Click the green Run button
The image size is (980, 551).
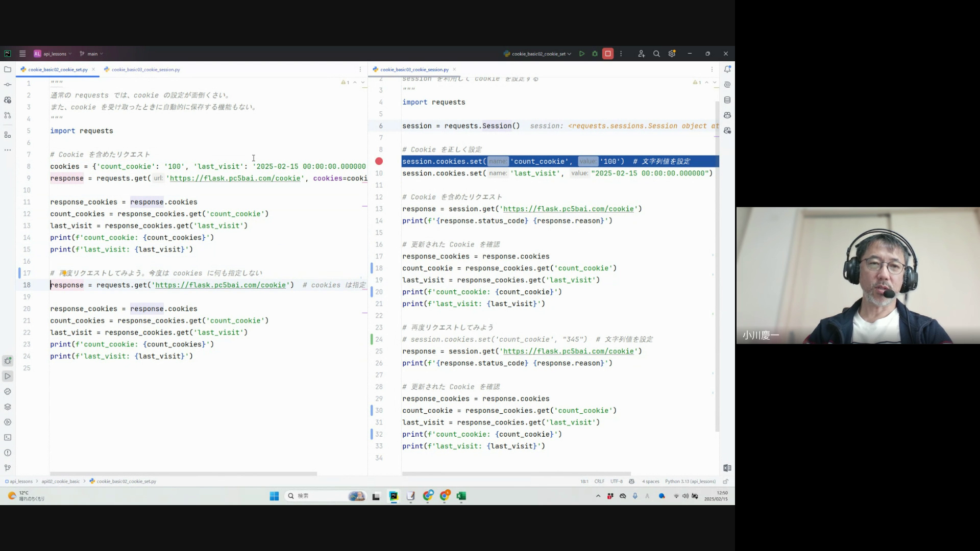(581, 54)
